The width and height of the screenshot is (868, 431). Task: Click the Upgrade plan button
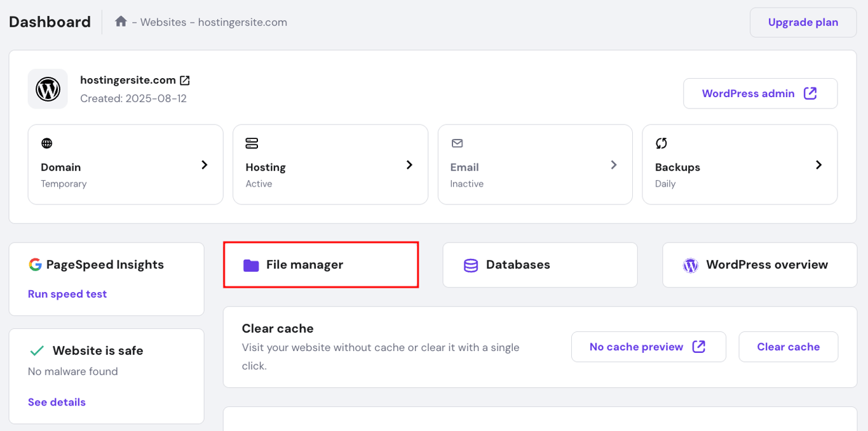[x=803, y=22]
